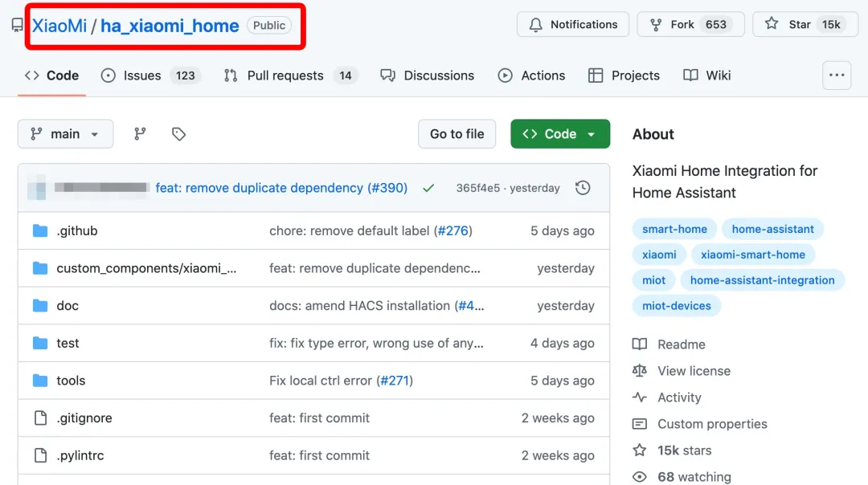Open the XiaoMi owner link

tap(59, 26)
